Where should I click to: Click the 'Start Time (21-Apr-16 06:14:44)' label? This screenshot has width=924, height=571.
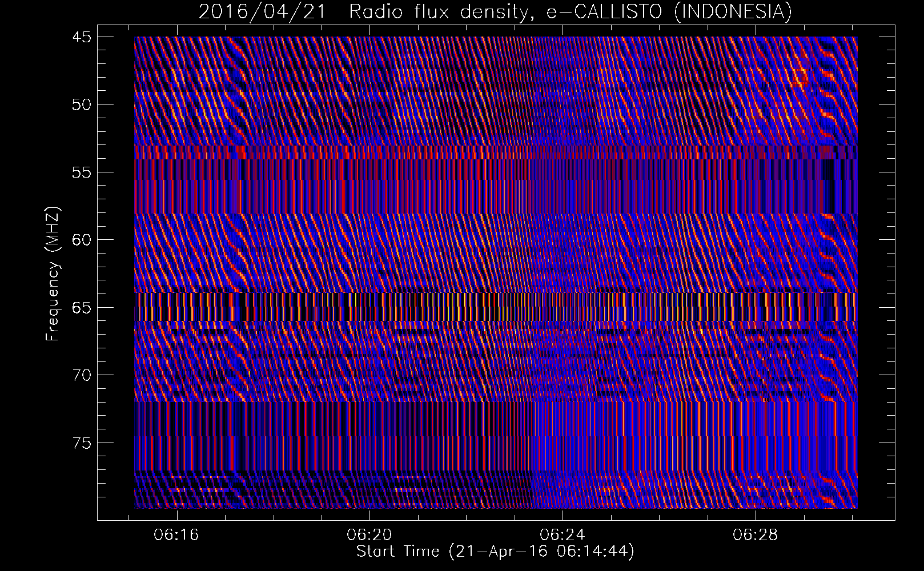click(x=495, y=552)
